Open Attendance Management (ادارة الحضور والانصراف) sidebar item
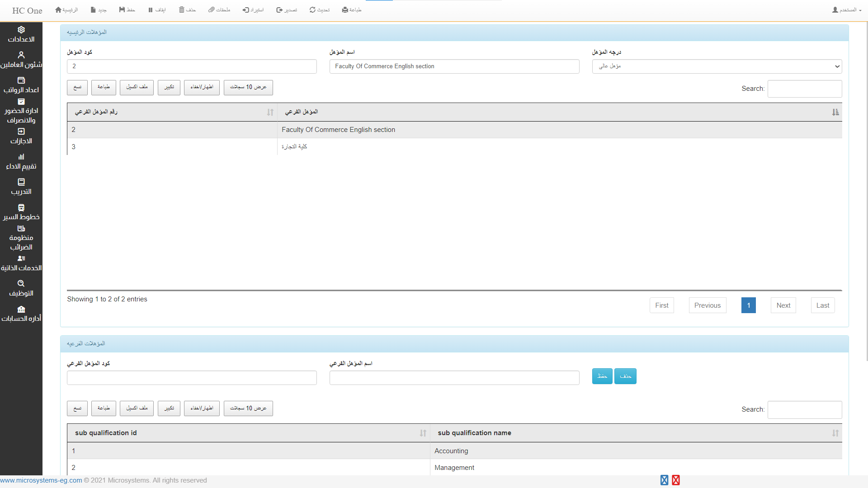This screenshot has height=488, width=868. (21, 111)
